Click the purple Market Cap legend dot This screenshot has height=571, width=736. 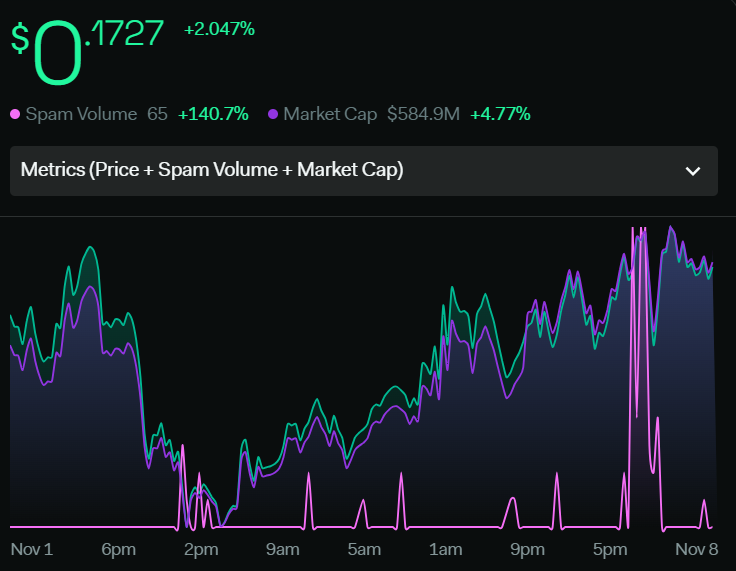coord(273,114)
